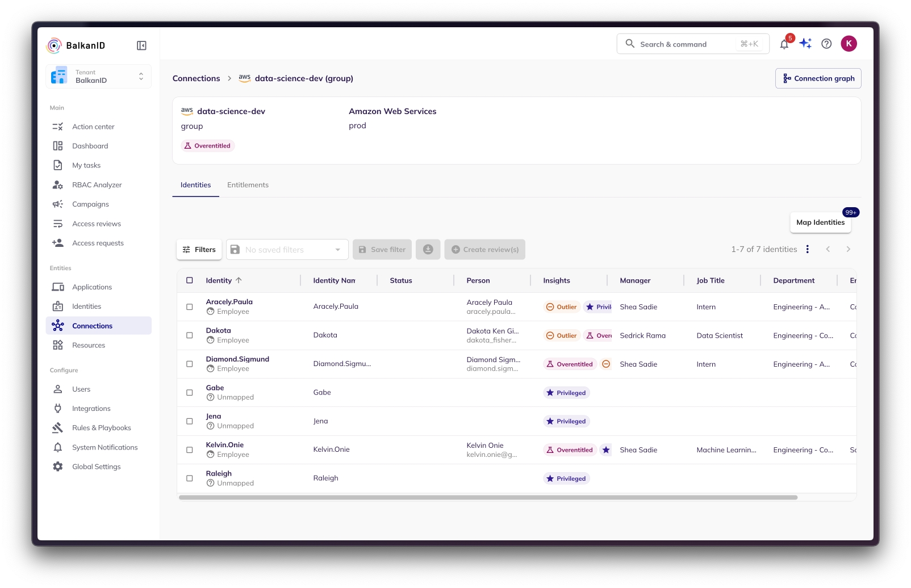Check the box for Kelvin.Onie

[x=190, y=450]
